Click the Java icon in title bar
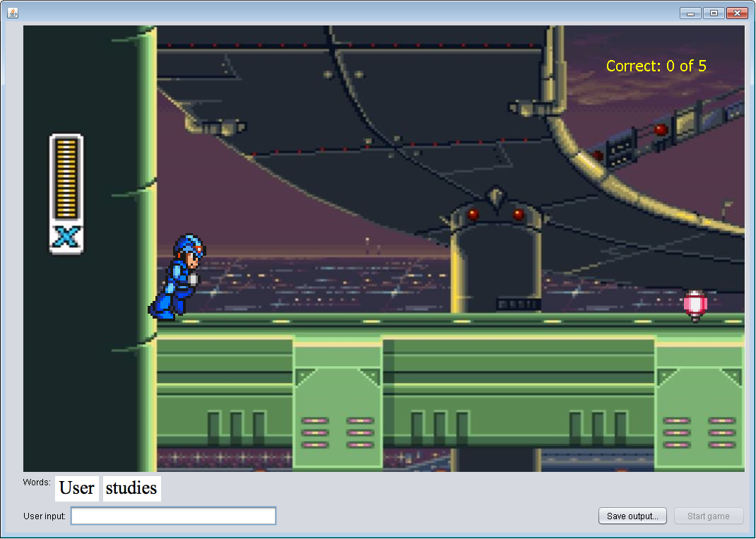The width and height of the screenshot is (756, 539). [13, 13]
